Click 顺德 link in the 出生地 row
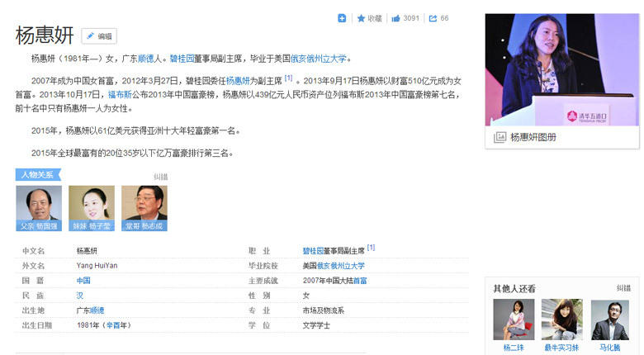 97,310
